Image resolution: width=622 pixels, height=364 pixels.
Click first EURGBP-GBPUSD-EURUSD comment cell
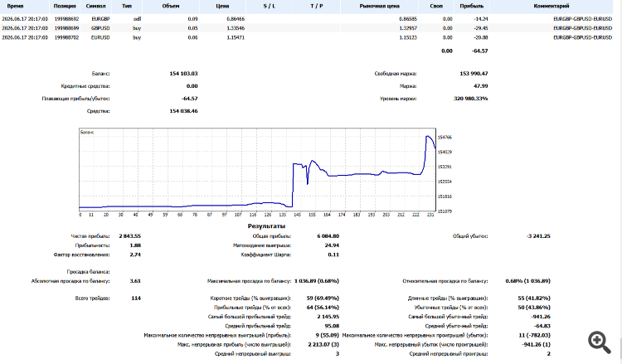tap(583, 18)
